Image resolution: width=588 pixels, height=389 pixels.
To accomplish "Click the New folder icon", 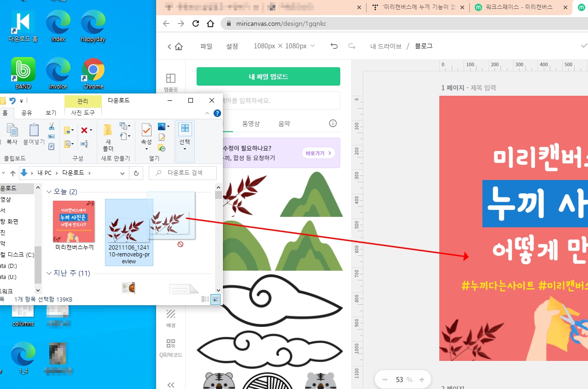I will pyautogui.click(x=108, y=131).
